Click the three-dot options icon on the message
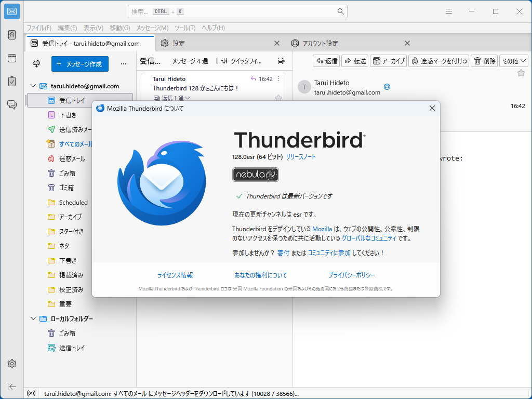The image size is (532, 399). pyautogui.click(x=278, y=78)
